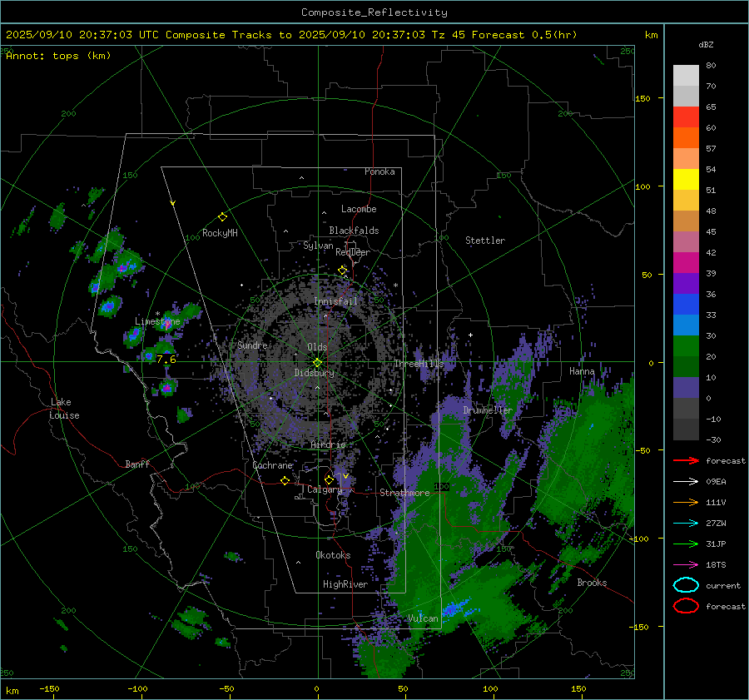Click the Vulcan town label
749x700 pixels.
coord(423,618)
